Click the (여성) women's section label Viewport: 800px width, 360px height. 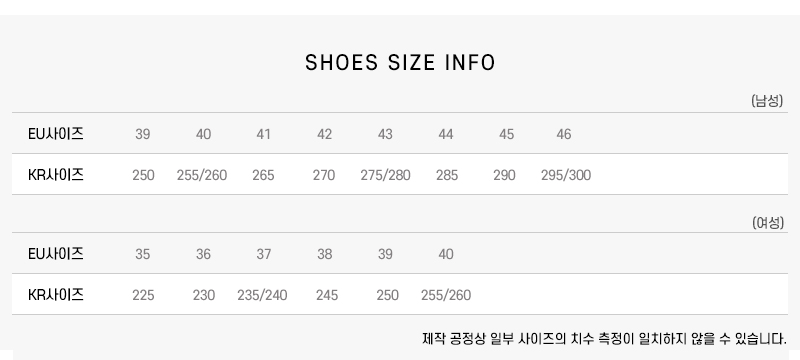click(x=767, y=222)
